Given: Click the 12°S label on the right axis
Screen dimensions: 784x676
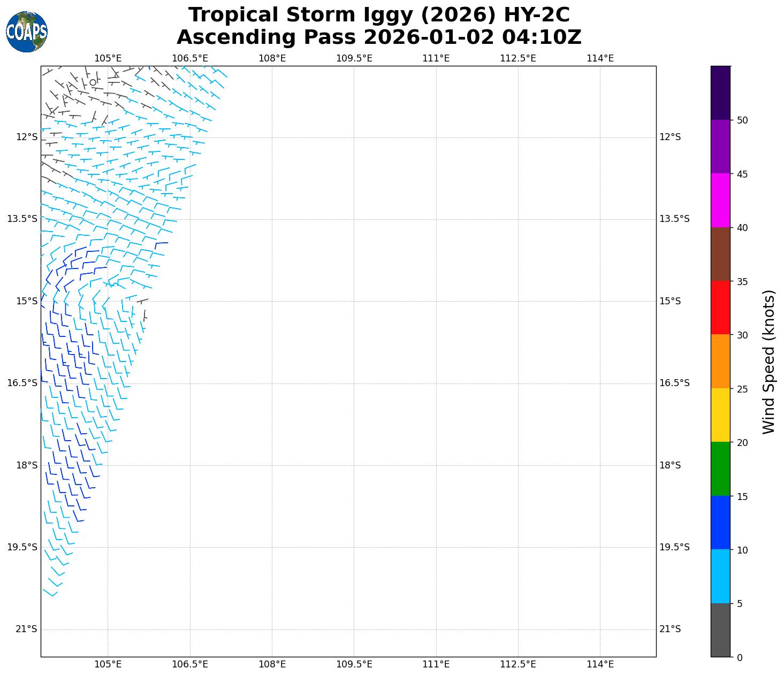Looking at the screenshot, I should 669,137.
